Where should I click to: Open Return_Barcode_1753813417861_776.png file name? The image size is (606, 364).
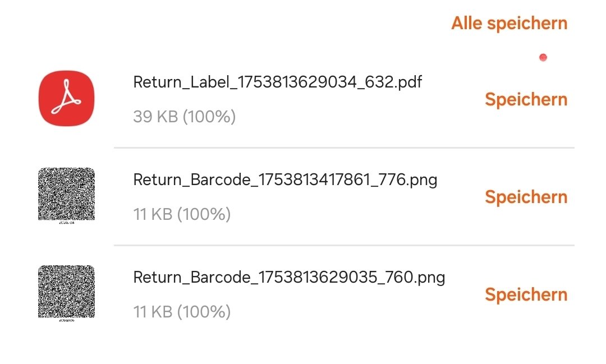click(x=284, y=180)
